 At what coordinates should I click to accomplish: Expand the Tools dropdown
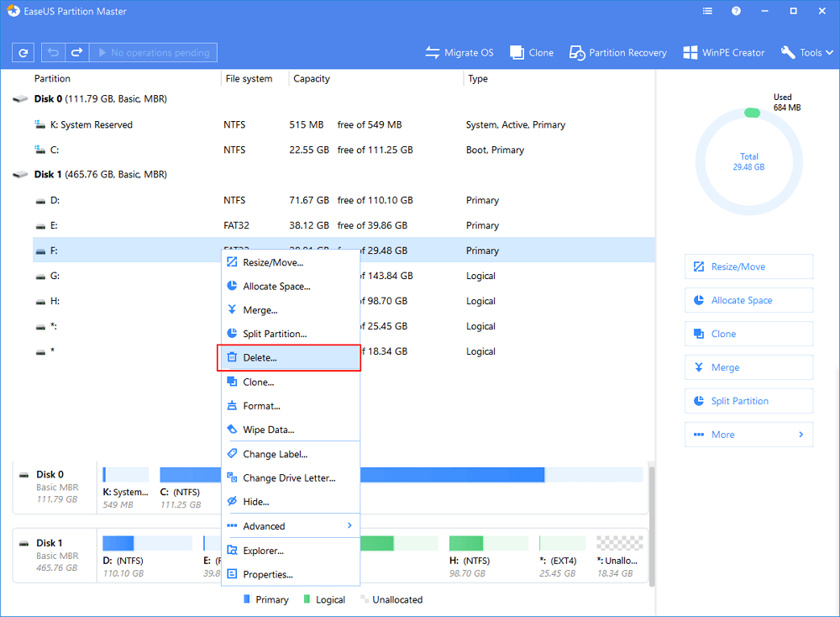806,52
